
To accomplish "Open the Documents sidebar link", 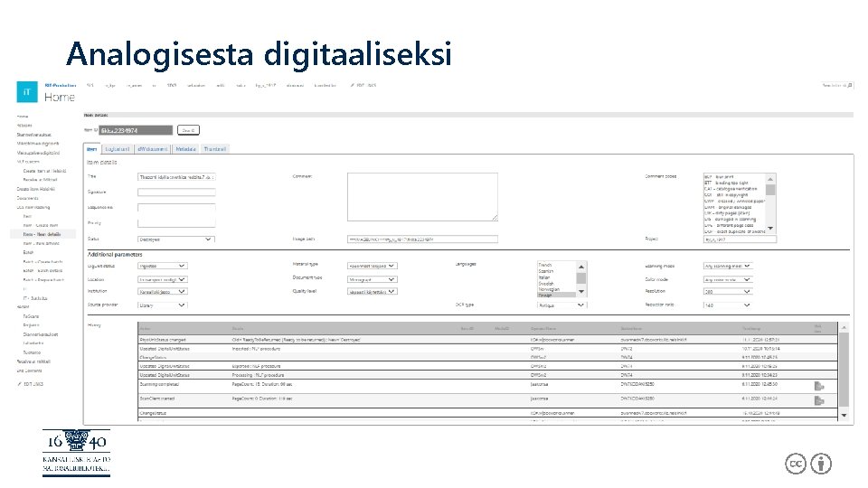I will point(28,198).
